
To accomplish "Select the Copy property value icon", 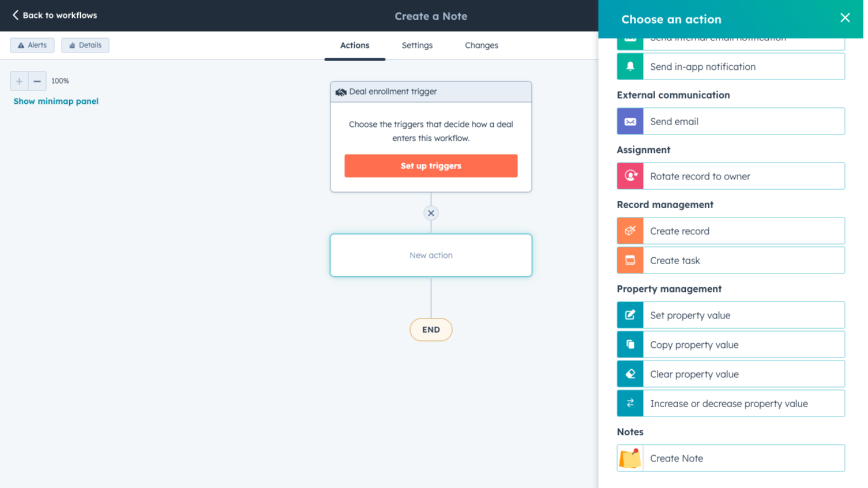I will [x=630, y=344].
